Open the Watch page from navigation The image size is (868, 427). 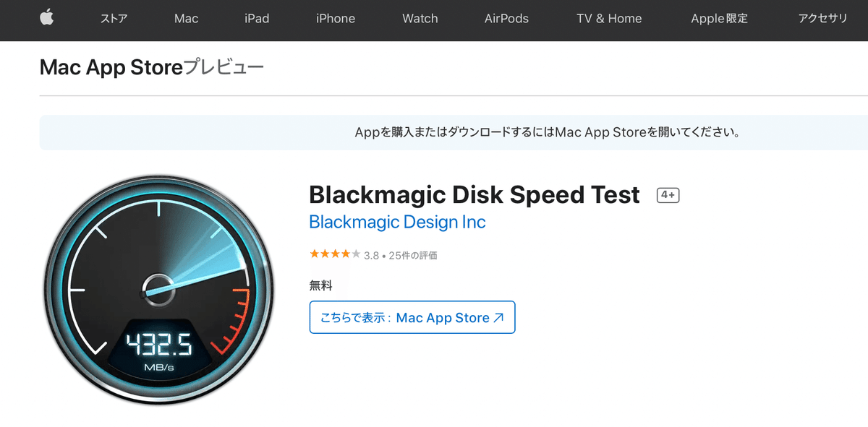(x=420, y=19)
